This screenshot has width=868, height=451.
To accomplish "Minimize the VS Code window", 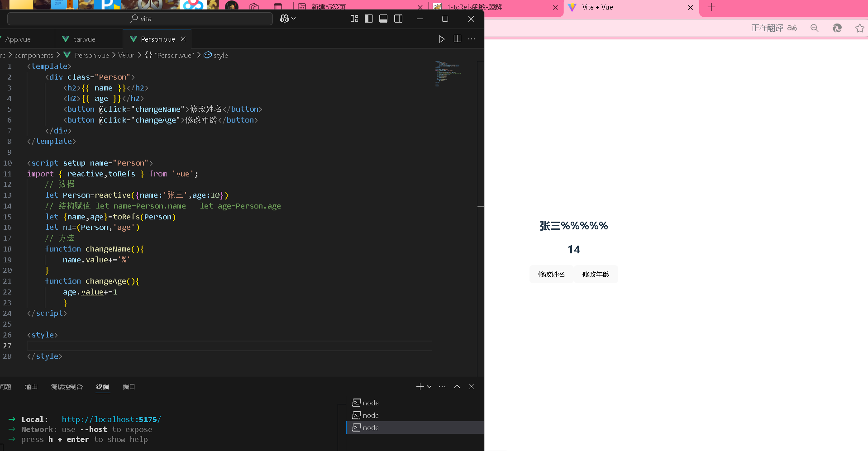I will click(x=420, y=19).
